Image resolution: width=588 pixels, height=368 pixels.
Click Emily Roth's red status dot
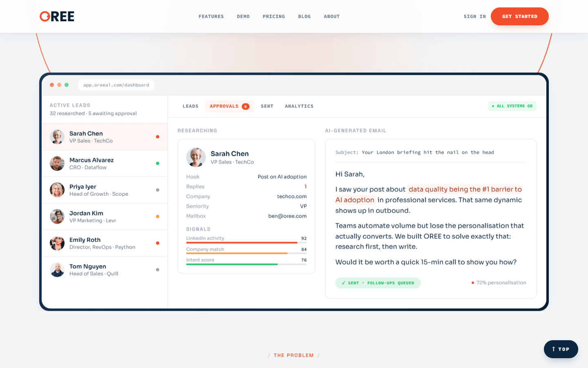click(158, 243)
